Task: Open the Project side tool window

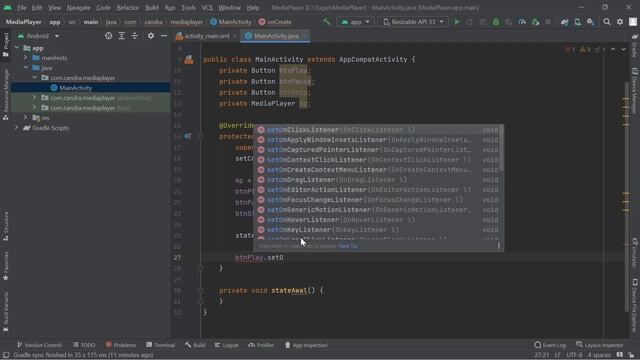Action: [x=6, y=46]
